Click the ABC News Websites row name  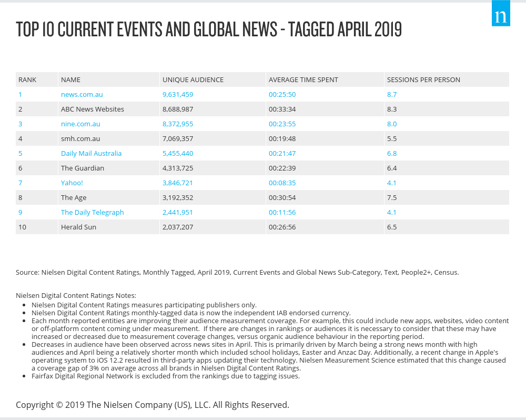(x=93, y=109)
